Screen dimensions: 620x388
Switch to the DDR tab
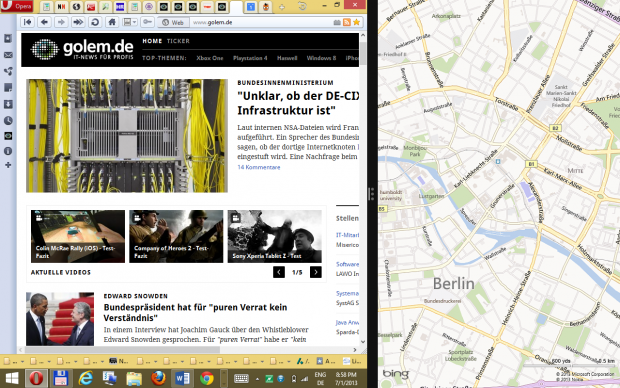(120, 7)
